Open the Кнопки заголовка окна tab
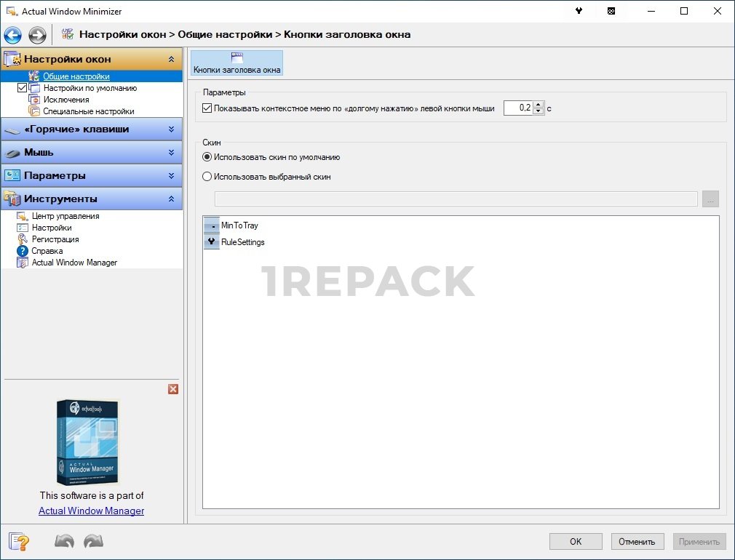The image size is (735, 560). pyautogui.click(x=237, y=63)
